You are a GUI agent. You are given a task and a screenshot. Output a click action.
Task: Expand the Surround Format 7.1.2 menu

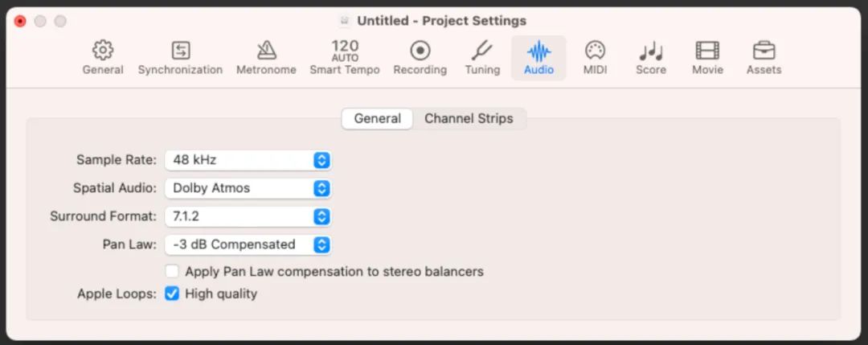click(x=248, y=216)
